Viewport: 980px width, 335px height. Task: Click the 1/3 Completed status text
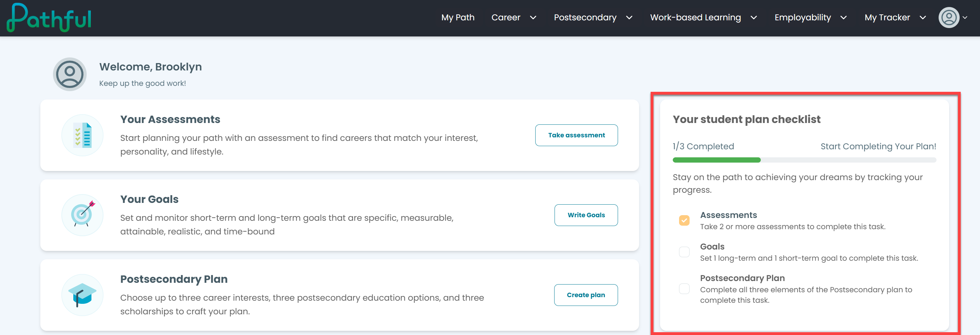(x=703, y=146)
